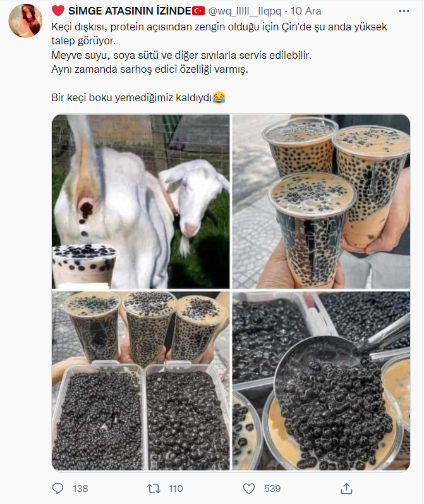Open SİMGE ATASININ İZİNDE profile name
This screenshot has height=504, width=424.
[130, 11]
